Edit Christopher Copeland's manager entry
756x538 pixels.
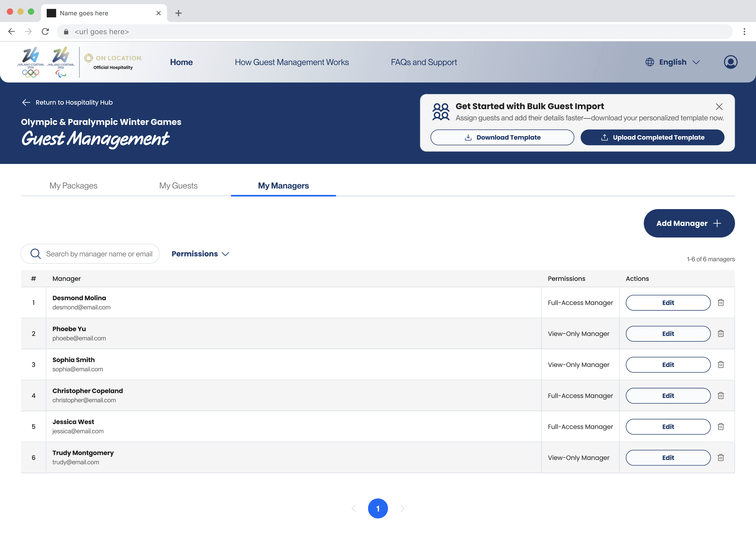668,396
